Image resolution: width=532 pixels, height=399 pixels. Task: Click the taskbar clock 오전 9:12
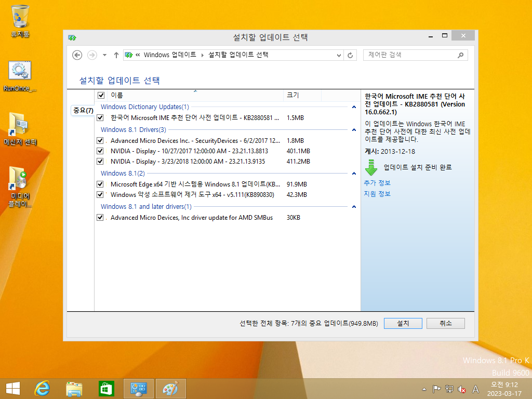pos(504,385)
